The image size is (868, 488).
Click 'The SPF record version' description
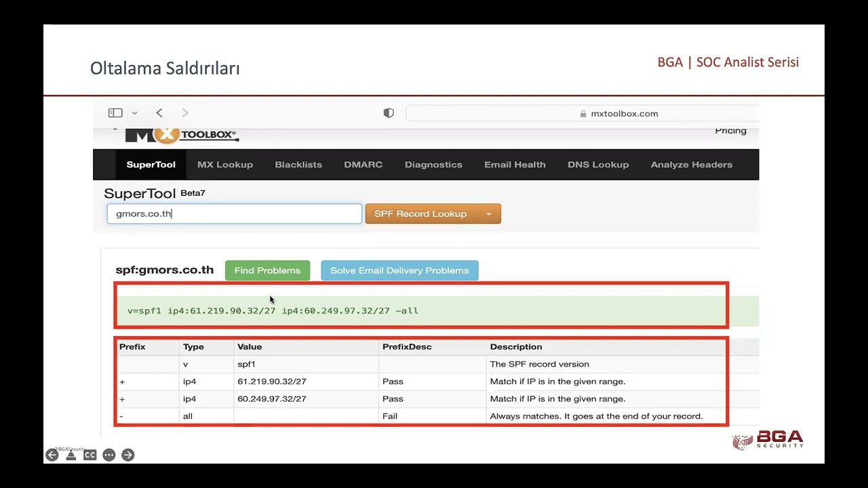[x=540, y=364]
